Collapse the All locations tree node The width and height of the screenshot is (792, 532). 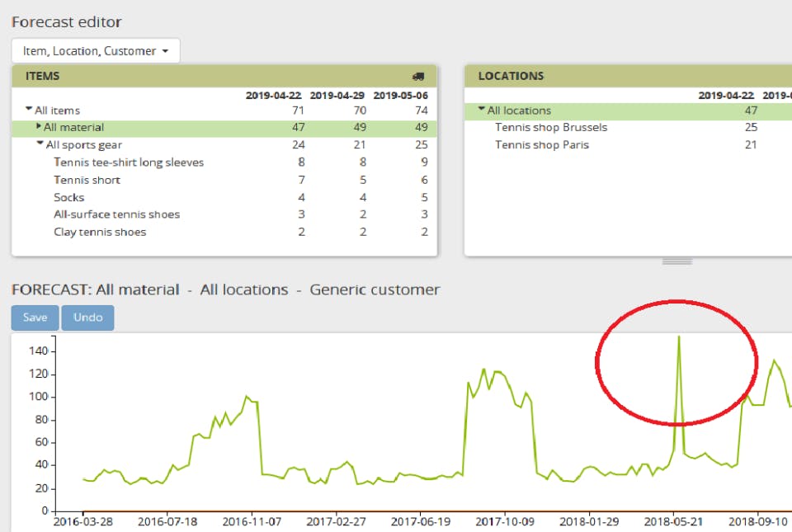point(481,109)
